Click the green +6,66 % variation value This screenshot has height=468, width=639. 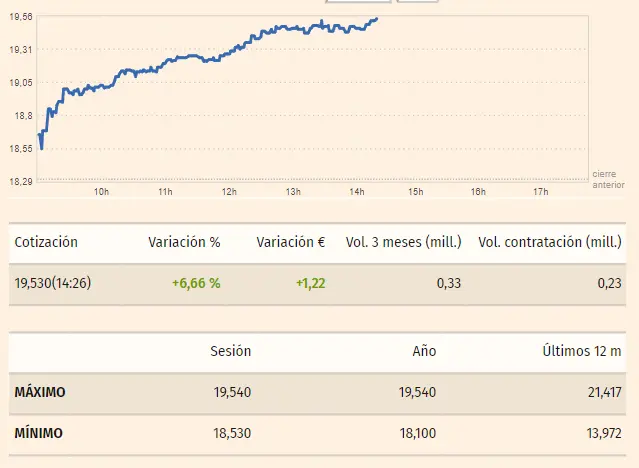point(196,283)
